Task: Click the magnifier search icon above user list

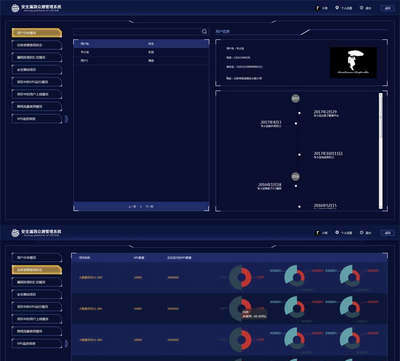Action: 204,31
